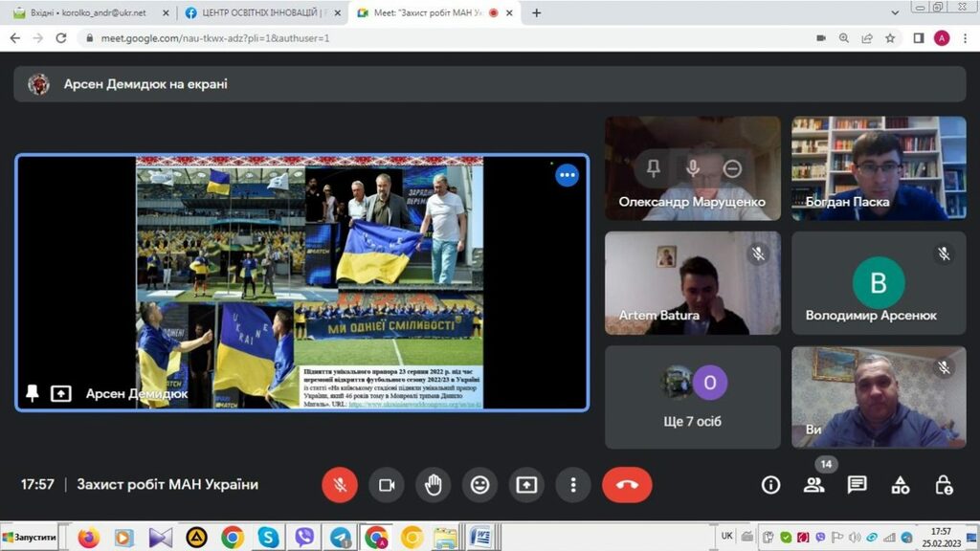
Task: Click the browser address bar
Action: (x=431, y=38)
